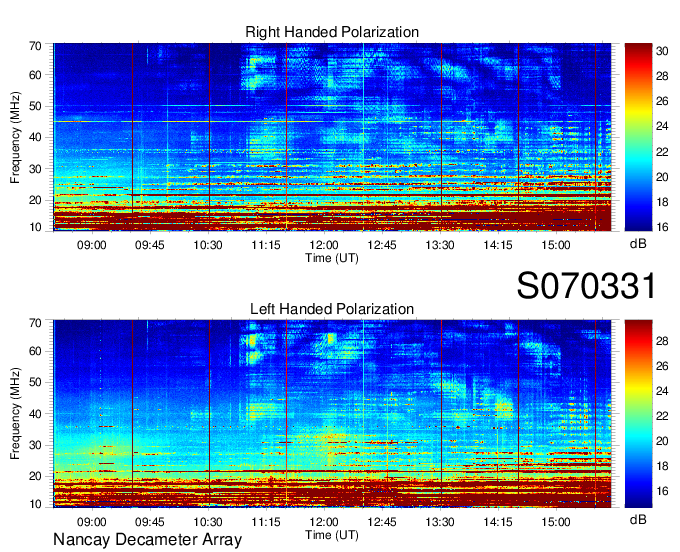
Task: Click 70 MHz tick on left-handed plot
Action: coord(35,323)
